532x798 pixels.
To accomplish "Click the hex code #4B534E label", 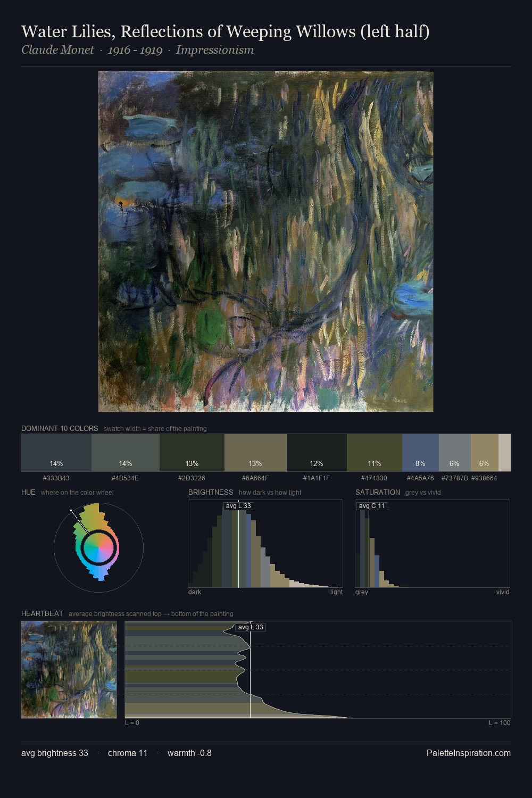I will (126, 478).
